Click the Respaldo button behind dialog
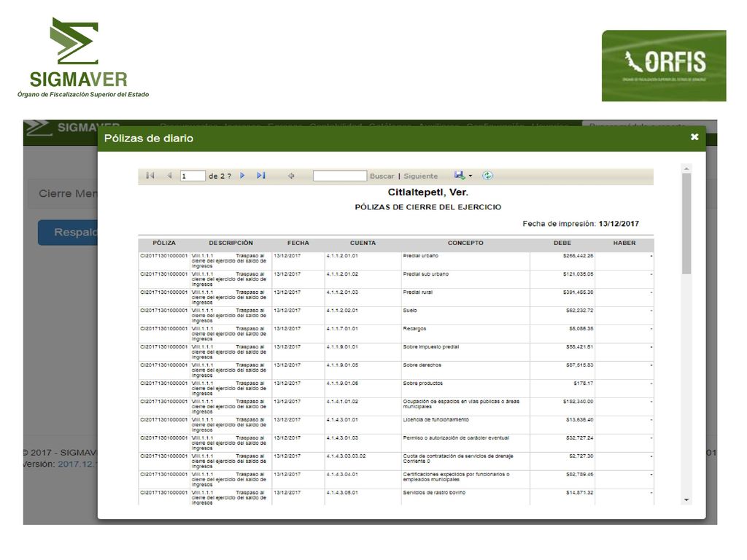 tap(68, 233)
